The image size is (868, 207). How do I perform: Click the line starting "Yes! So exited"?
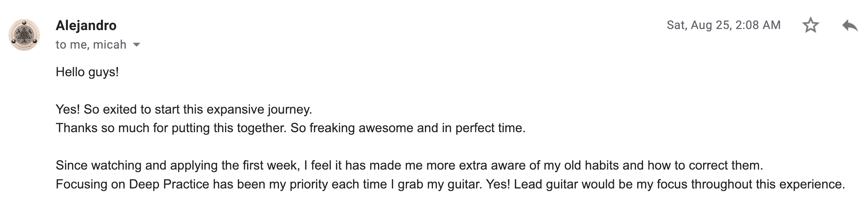[183, 109]
